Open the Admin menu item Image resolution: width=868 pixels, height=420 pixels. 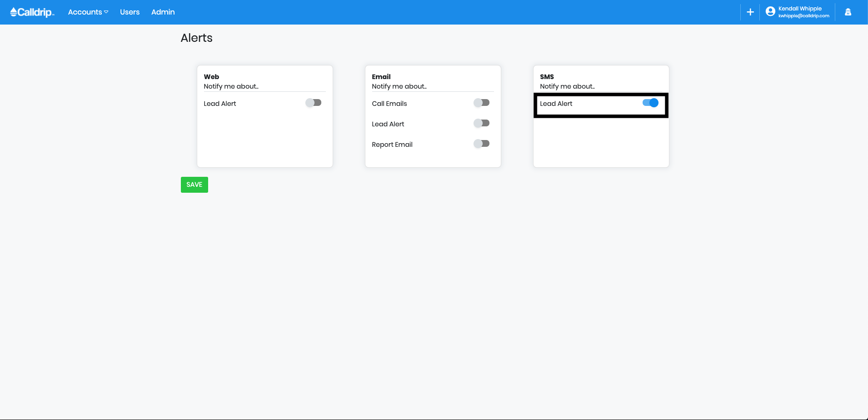163,12
